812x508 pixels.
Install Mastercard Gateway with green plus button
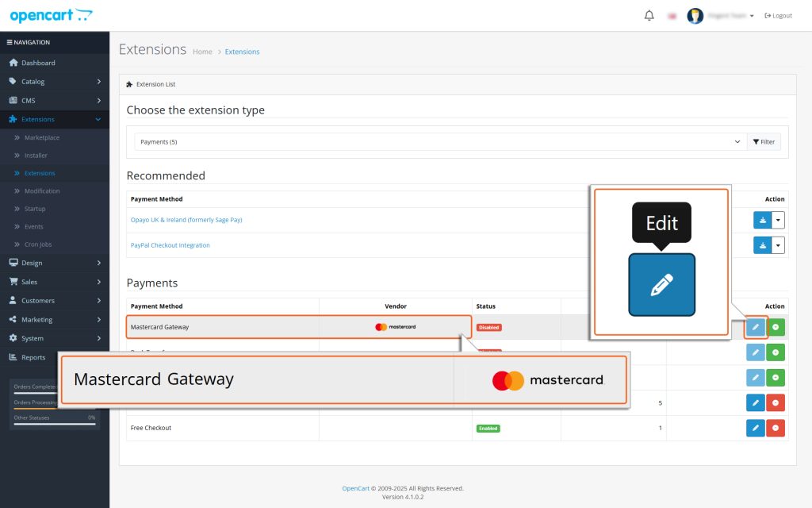coord(776,327)
